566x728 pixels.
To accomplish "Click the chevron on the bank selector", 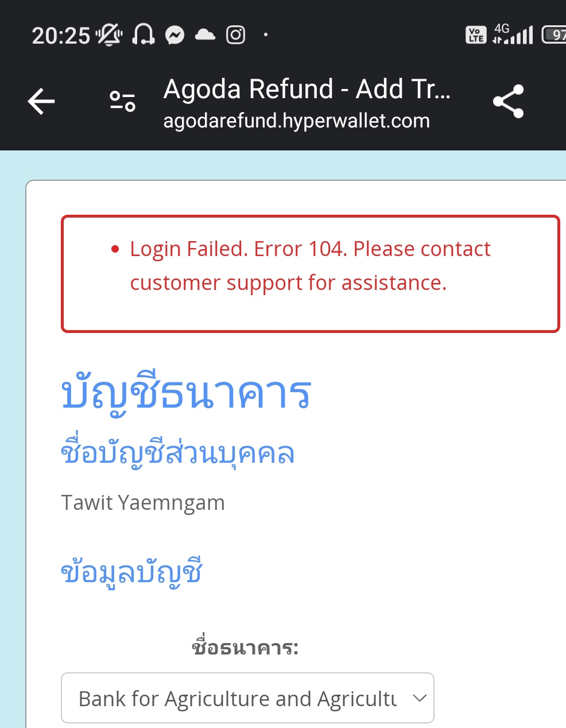I will point(420,698).
